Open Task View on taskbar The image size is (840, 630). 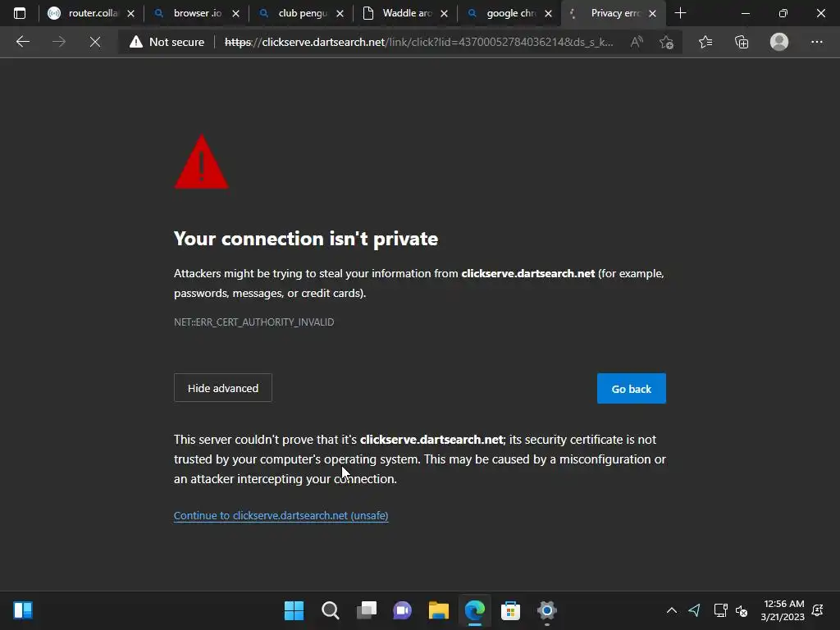(x=367, y=610)
